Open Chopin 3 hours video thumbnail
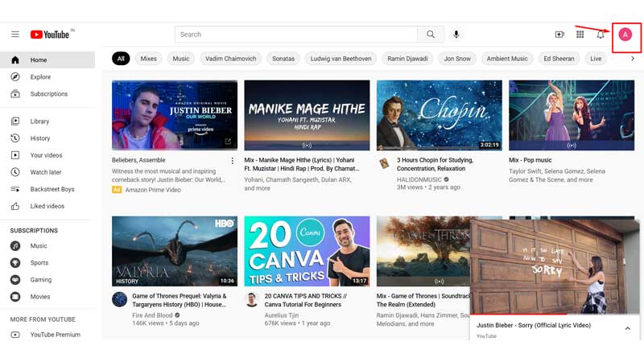The height and width of the screenshot is (362, 644). point(439,115)
